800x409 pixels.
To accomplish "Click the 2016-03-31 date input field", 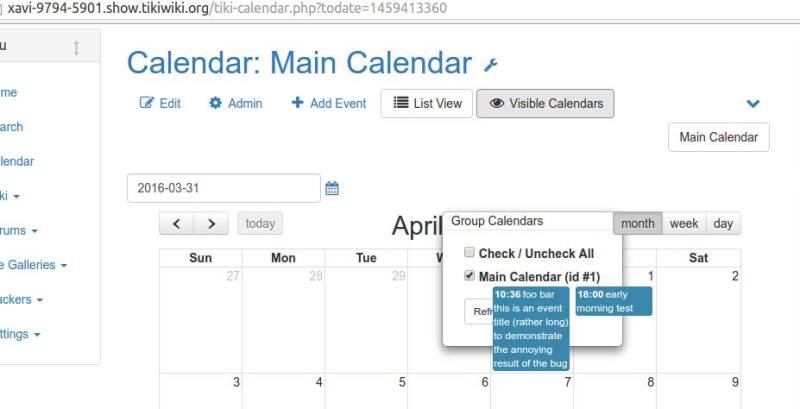I will [223, 188].
